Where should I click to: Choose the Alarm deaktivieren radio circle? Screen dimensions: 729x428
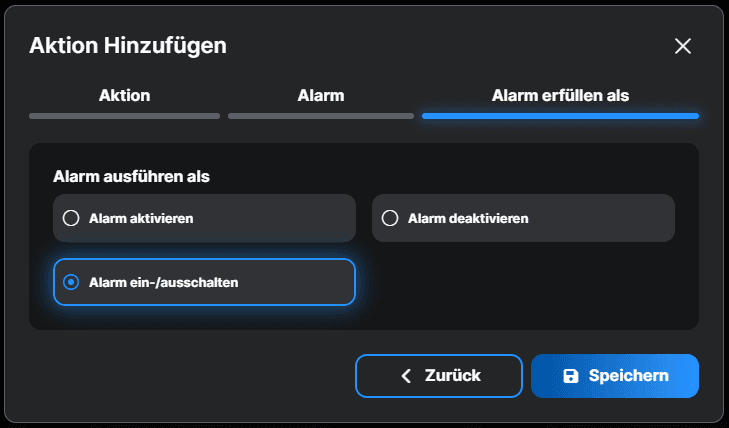(390, 218)
